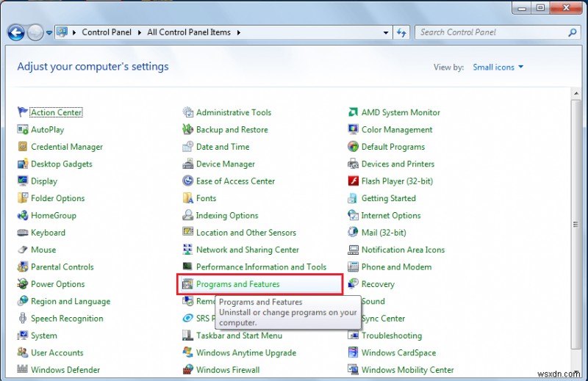Click the HomeGroup icon
The width and height of the screenshot is (588, 381).
[x=23, y=215]
